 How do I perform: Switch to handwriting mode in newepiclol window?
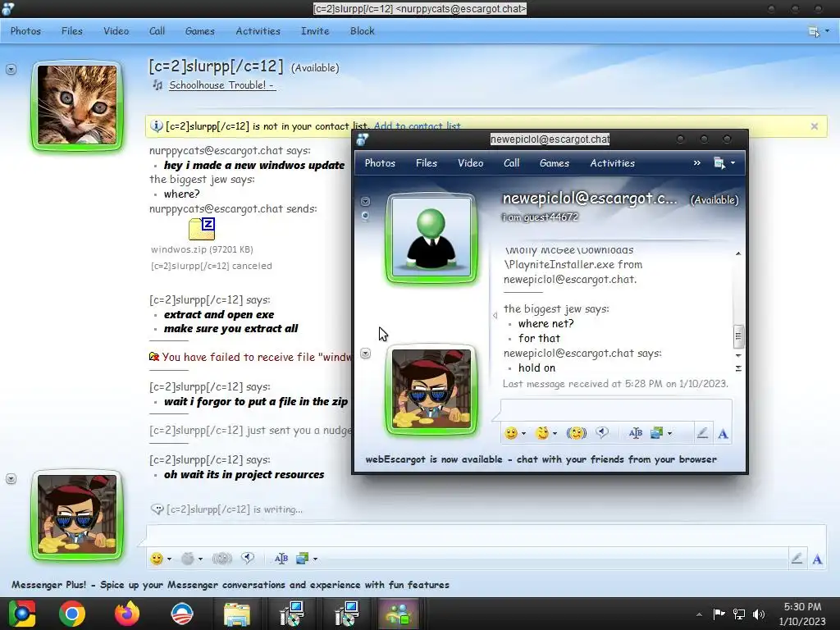[702, 433]
